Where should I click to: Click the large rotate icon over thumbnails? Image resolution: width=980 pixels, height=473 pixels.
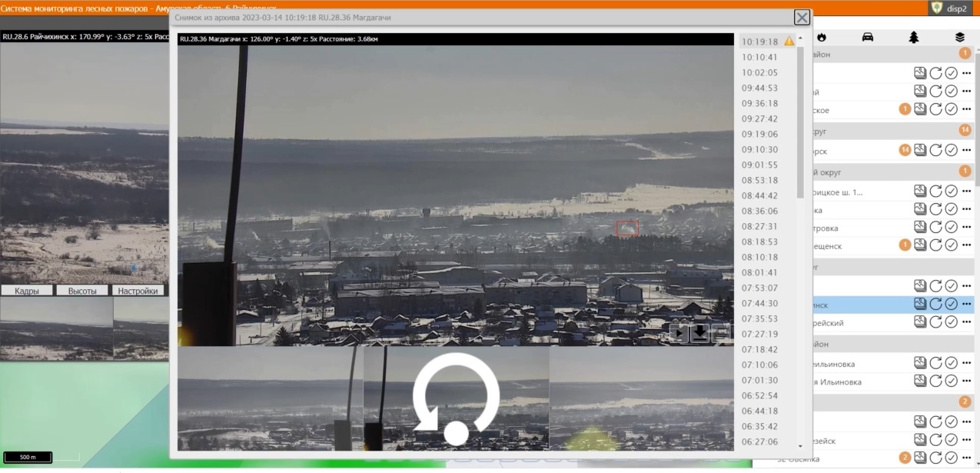456,398
